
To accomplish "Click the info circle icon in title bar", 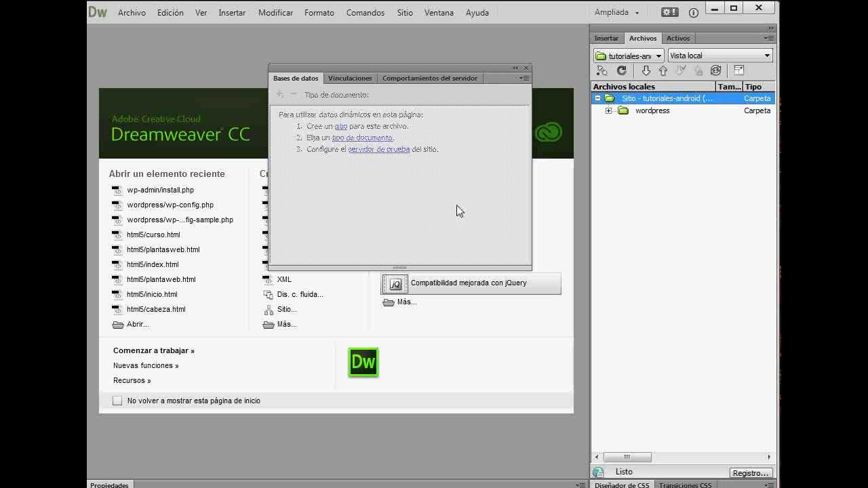I will click(694, 12).
